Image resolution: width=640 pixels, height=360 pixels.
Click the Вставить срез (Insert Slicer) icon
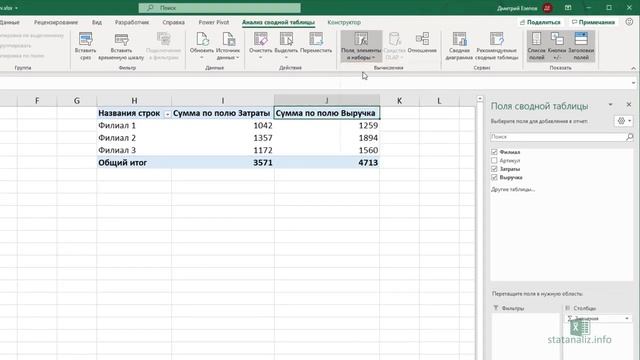pos(86,40)
